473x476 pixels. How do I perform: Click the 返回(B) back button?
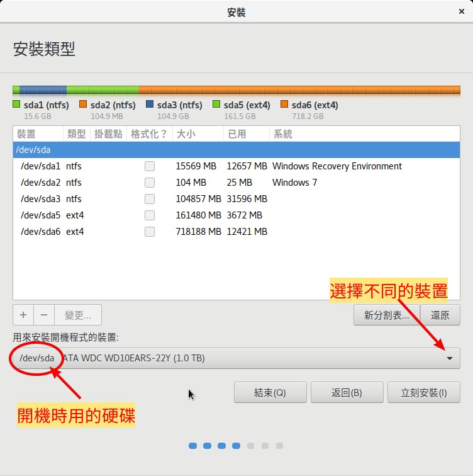coord(347,392)
